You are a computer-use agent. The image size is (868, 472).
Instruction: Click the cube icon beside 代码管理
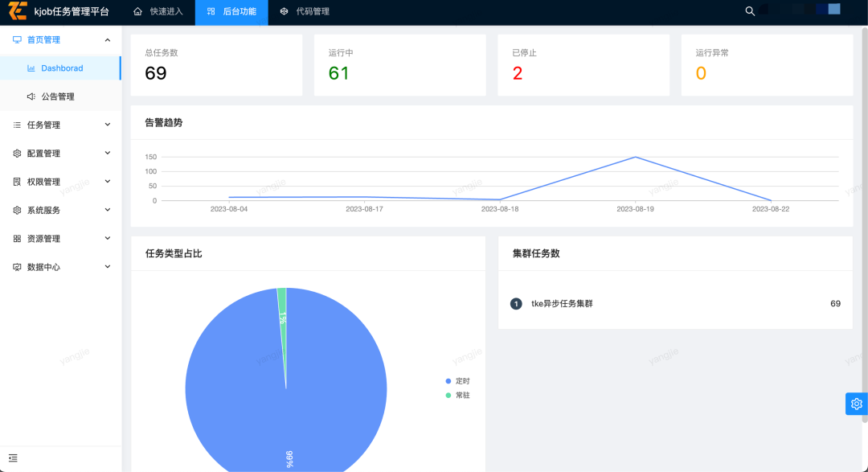[284, 11]
